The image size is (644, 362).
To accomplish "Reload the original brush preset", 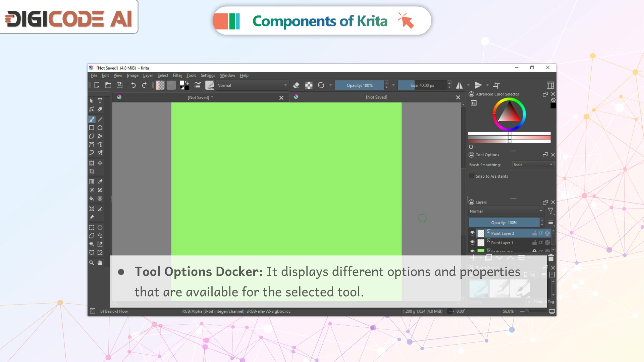I will pyautogui.click(x=321, y=85).
